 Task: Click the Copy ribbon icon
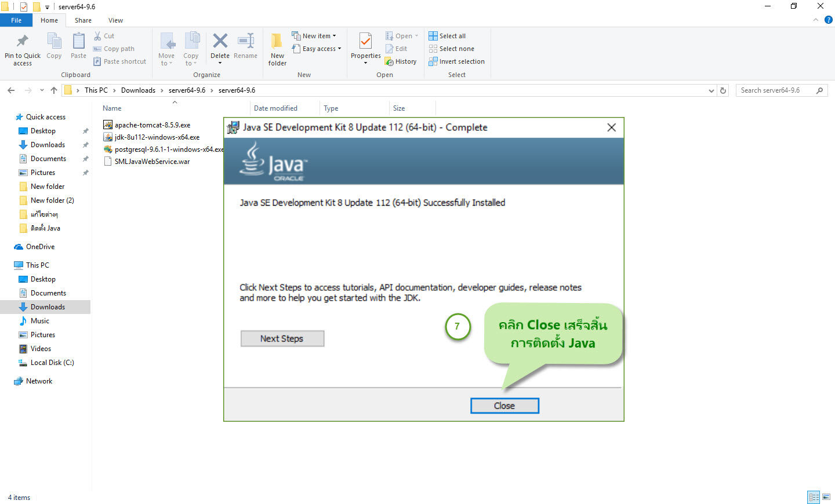54,41
